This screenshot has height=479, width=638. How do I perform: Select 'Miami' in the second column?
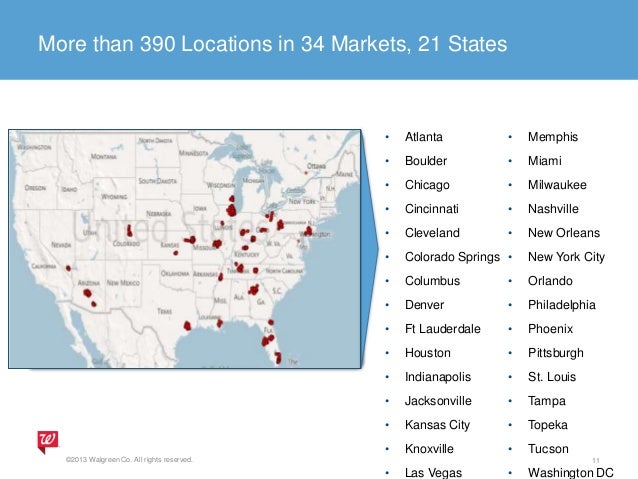tap(545, 161)
